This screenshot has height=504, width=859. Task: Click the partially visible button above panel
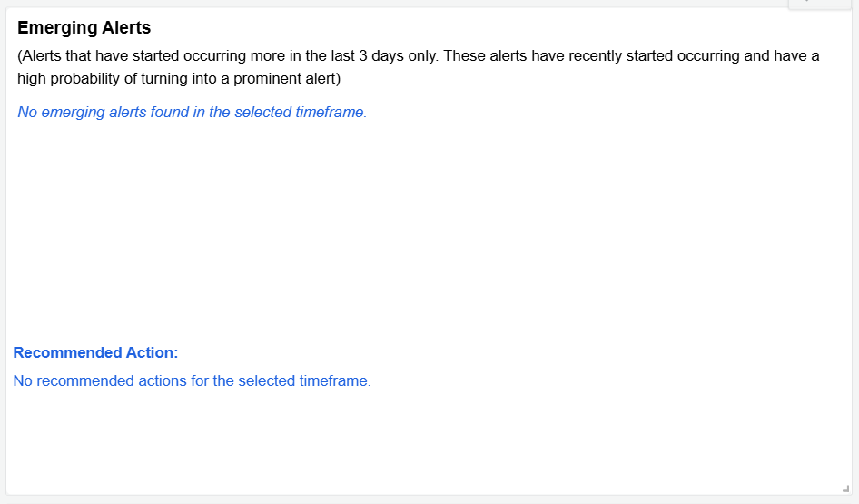pyautogui.click(x=822, y=4)
